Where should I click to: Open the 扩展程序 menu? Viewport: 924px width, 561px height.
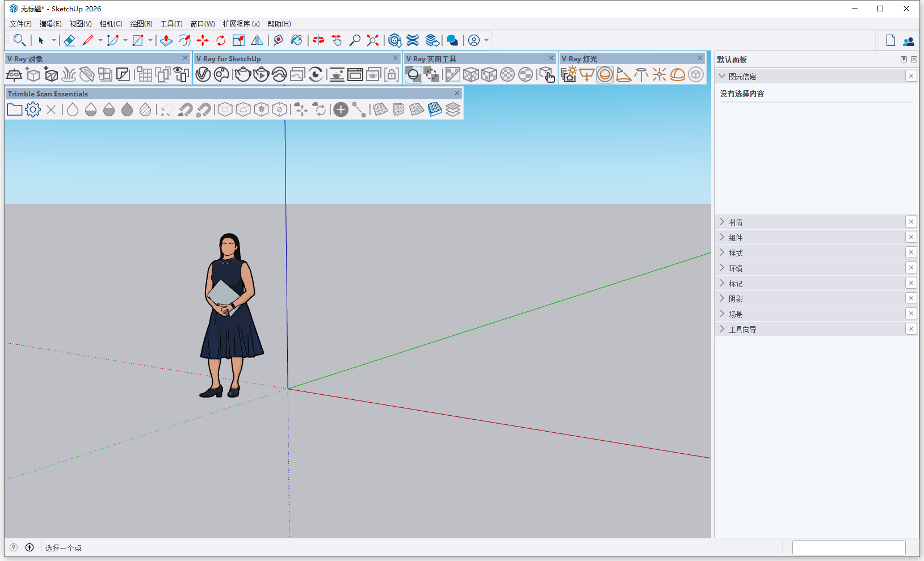[x=241, y=24]
